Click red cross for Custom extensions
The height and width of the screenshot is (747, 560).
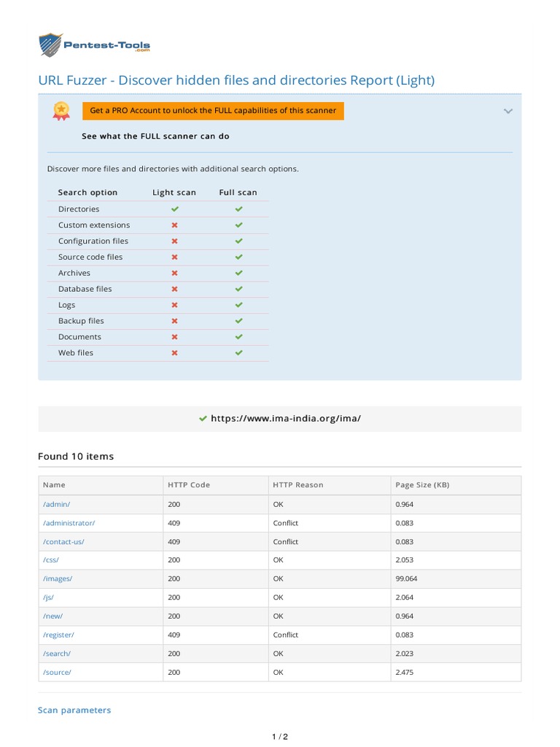[x=174, y=225]
